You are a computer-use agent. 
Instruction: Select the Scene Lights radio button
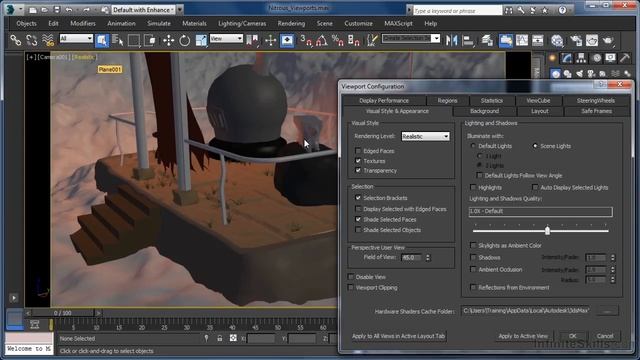pyautogui.click(x=535, y=146)
